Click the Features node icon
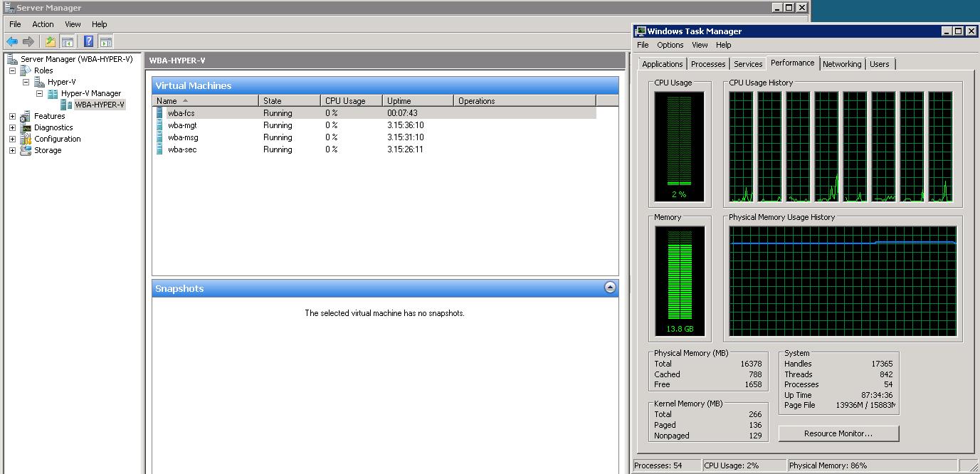The image size is (980, 474). (26, 116)
